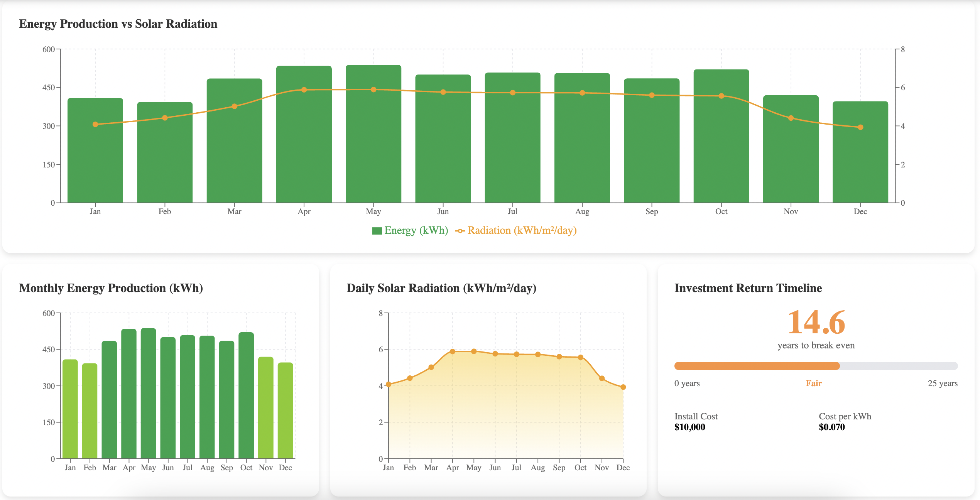Click the $0.070 Cost per kWh value

(x=831, y=427)
